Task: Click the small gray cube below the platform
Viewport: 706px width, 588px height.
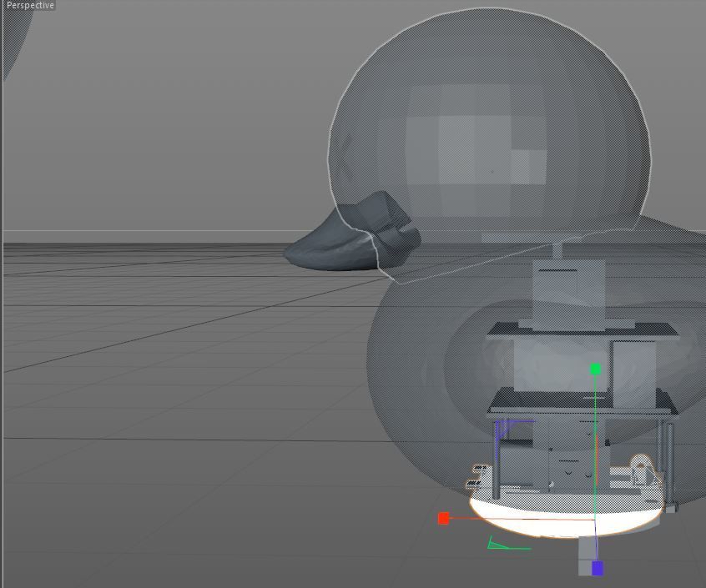Action: 584,555
